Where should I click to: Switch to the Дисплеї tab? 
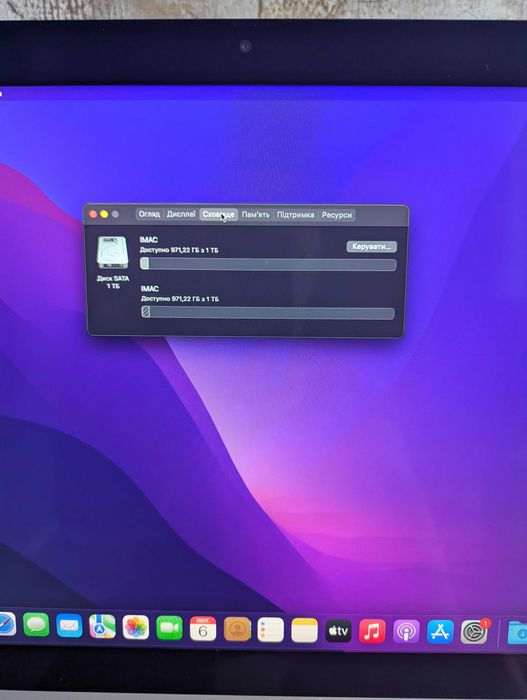(181, 214)
